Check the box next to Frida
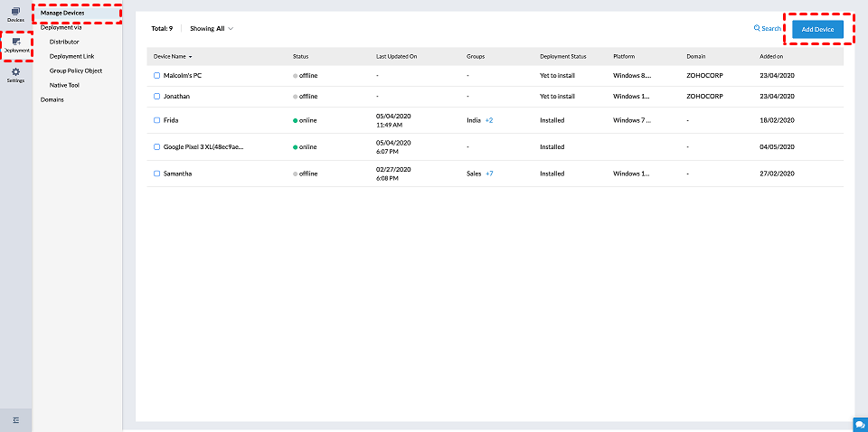Image resolution: width=868 pixels, height=432 pixels. coord(156,119)
